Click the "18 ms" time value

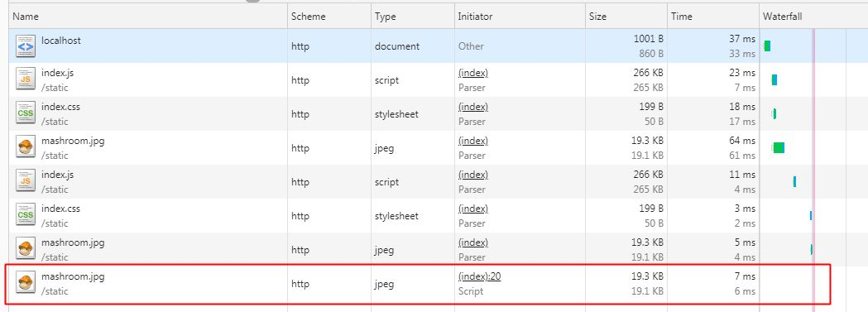[x=742, y=107]
